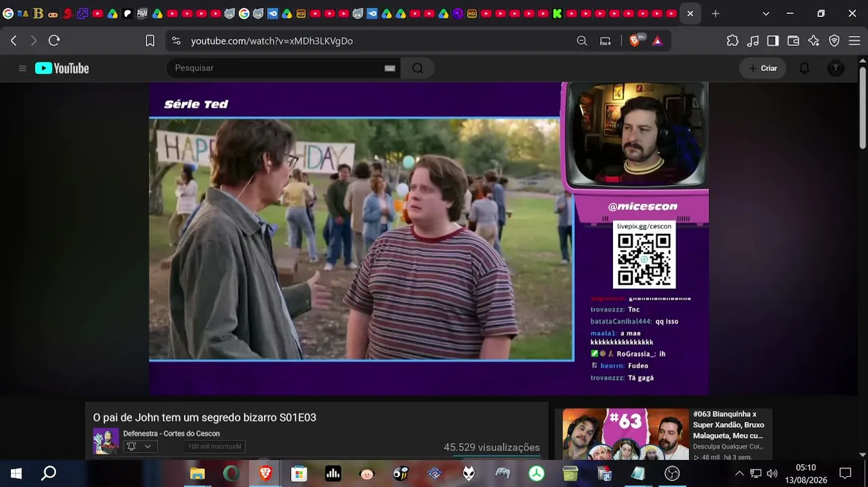Open the volume control in system tray
868x487 pixels.
(x=772, y=473)
